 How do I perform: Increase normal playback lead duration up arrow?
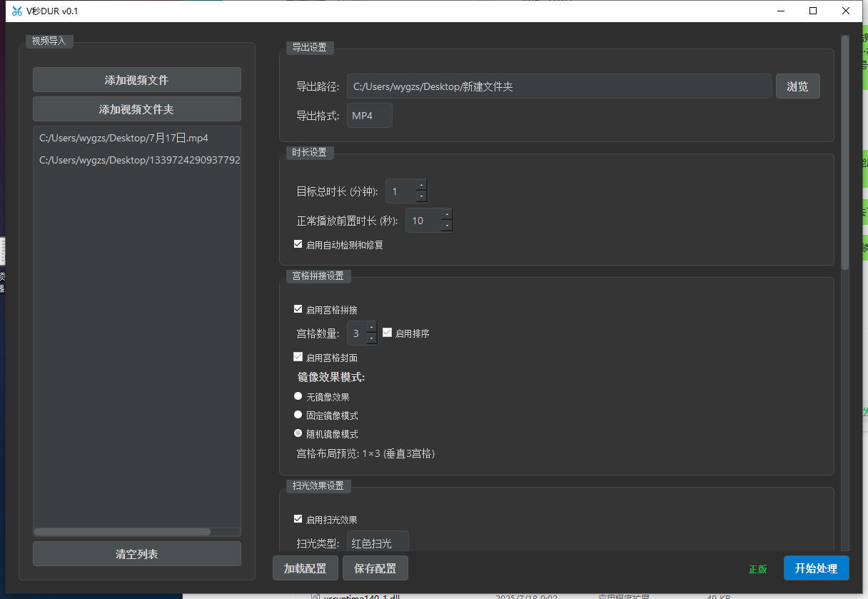tap(447, 214)
